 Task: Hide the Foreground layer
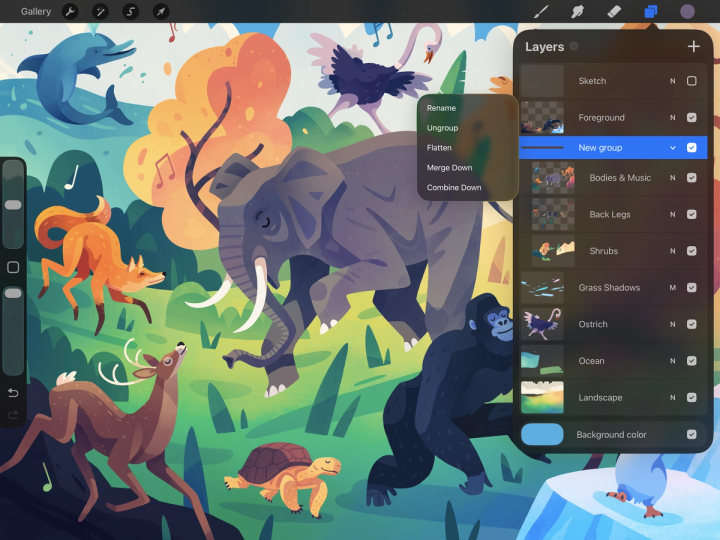click(x=692, y=118)
